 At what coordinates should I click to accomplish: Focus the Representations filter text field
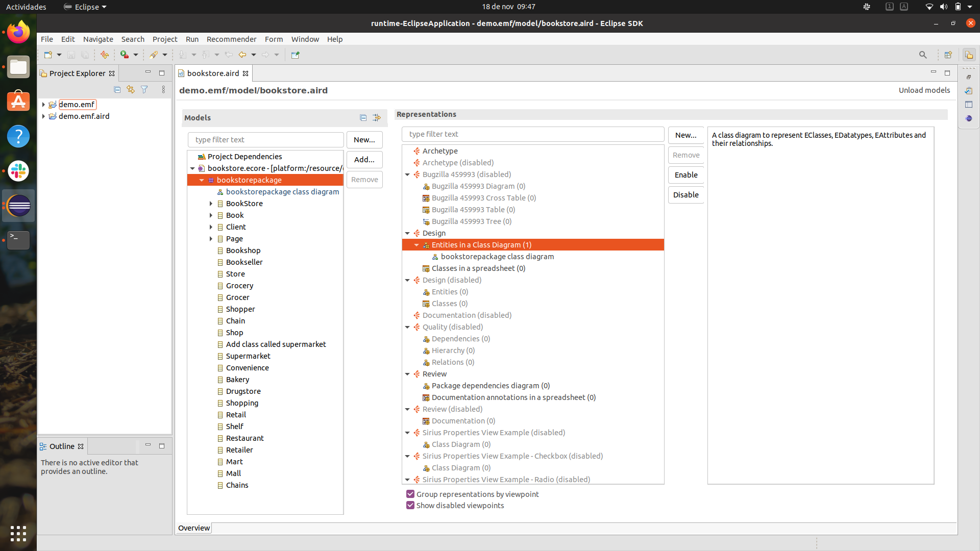[x=533, y=134]
